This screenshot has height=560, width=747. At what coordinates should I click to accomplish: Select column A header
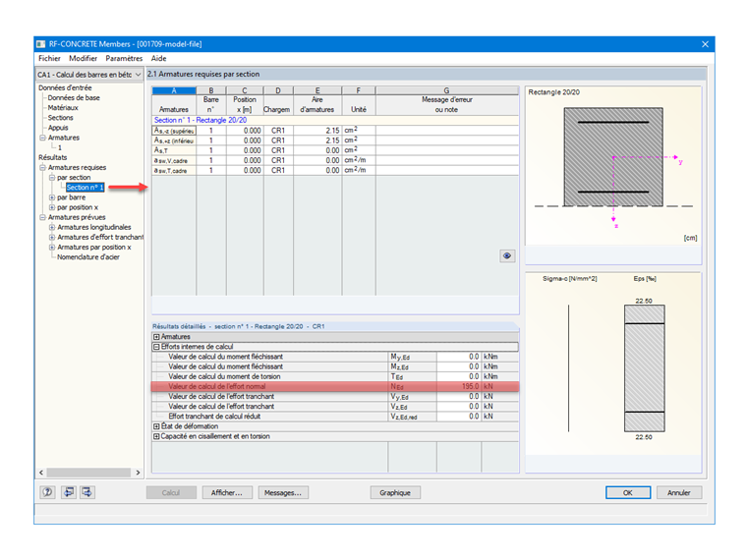tap(174, 90)
